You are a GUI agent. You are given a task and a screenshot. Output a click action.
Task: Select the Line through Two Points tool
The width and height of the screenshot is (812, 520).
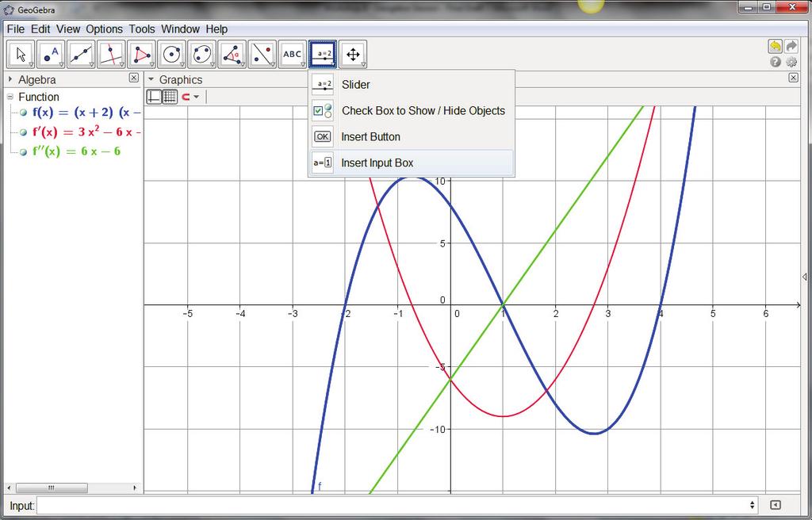[81, 55]
